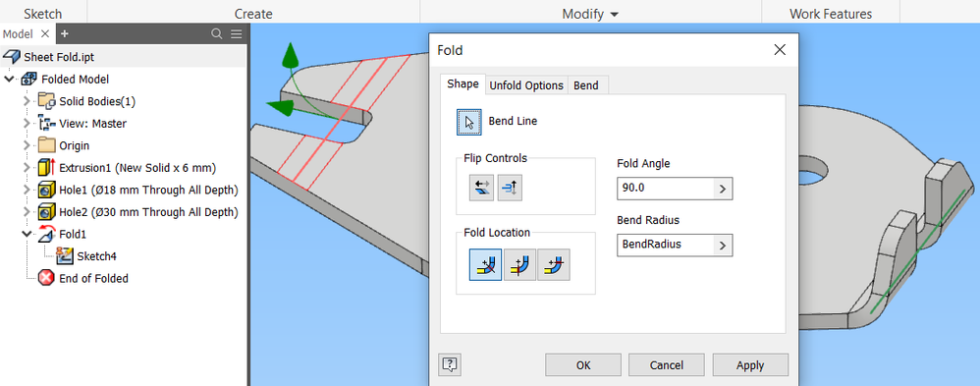This screenshot has width=980, height=386.
Task: Click the OK button
Action: pyautogui.click(x=583, y=364)
